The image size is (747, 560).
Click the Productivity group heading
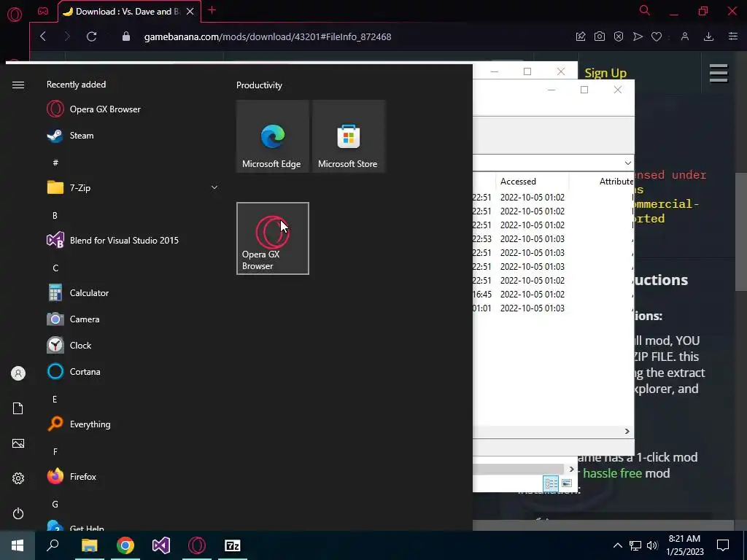coord(259,85)
